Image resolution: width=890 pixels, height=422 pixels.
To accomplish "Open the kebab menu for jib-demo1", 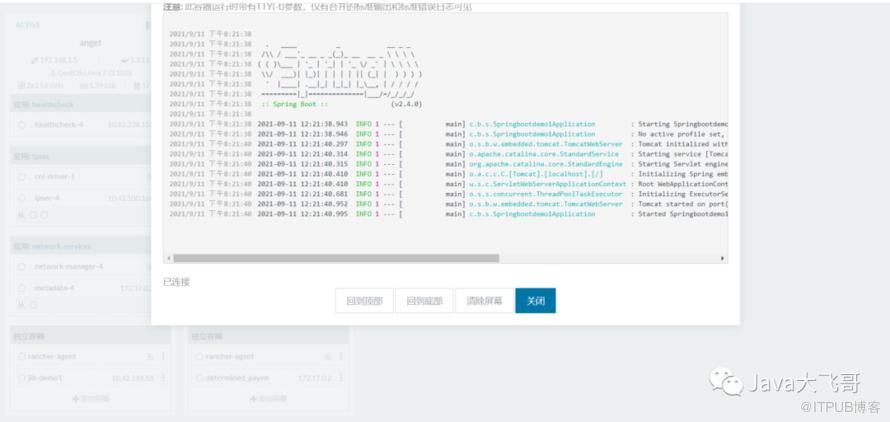I will click(x=163, y=378).
